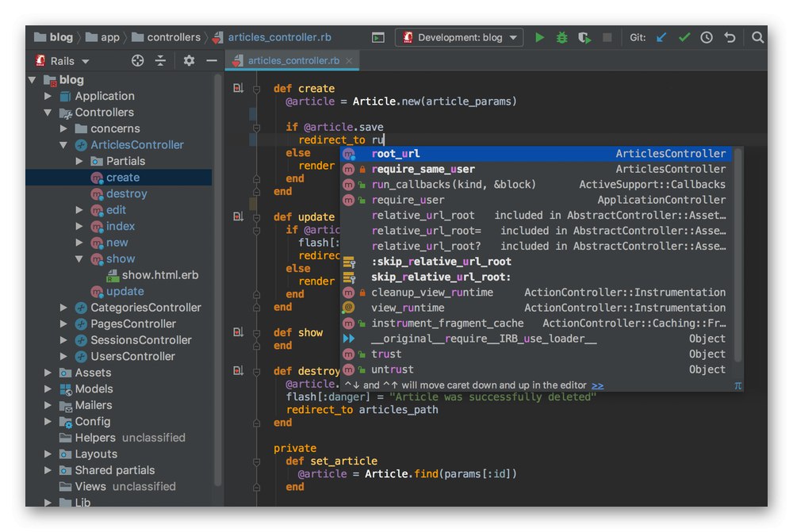The height and width of the screenshot is (532, 793).
Task: Open Rails panel settings gear
Action: tap(189, 61)
